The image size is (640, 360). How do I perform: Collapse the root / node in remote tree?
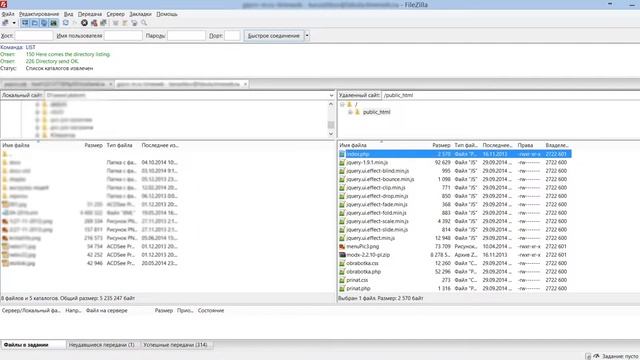(x=342, y=104)
